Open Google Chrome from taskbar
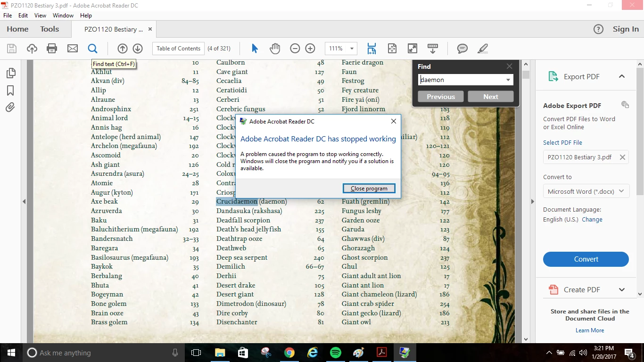 pyautogui.click(x=289, y=353)
